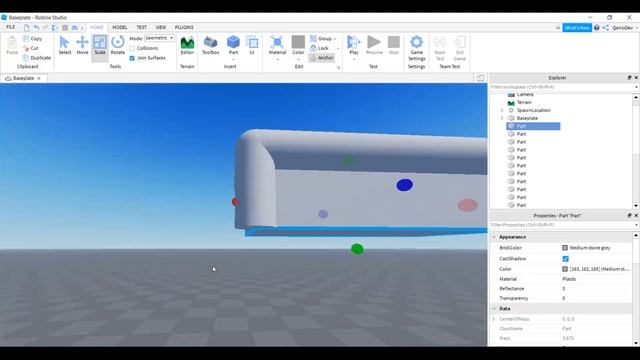The height and width of the screenshot is (360, 640).
Task: Select the Select tool
Action: pos(64,45)
